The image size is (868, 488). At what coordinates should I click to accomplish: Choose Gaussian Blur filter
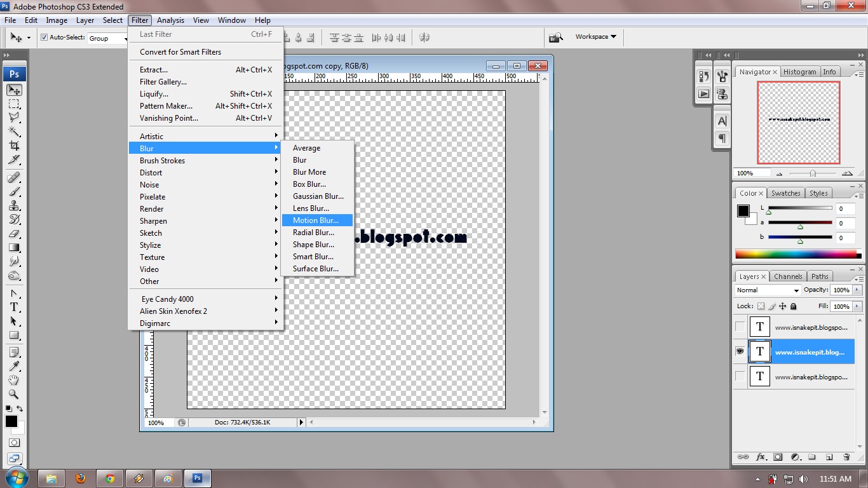pos(317,196)
